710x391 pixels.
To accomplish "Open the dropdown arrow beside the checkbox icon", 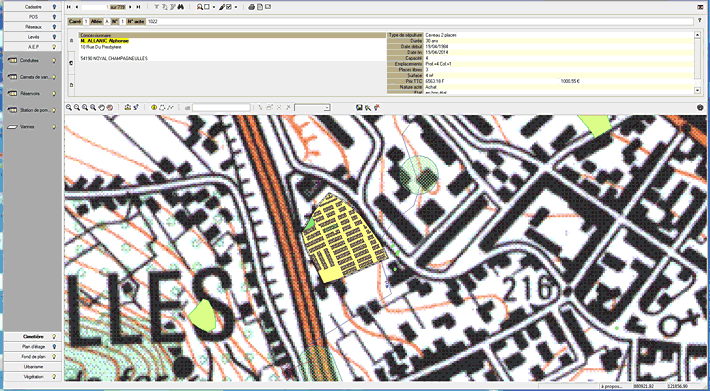I will pyautogui.click(x=236, y=7).
